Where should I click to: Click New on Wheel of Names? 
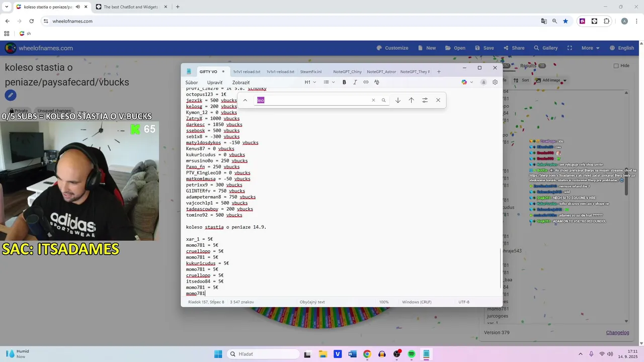pos(426,48)
